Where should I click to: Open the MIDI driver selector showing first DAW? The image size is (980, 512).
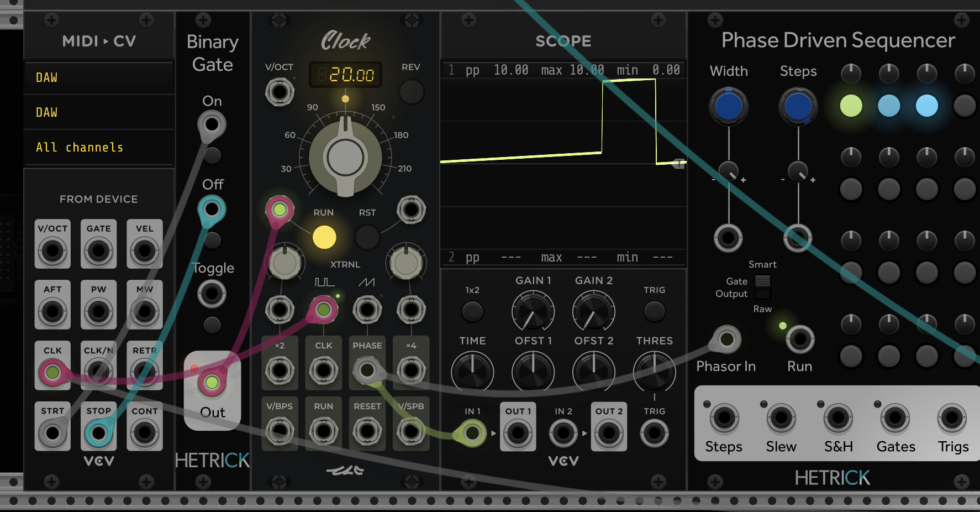pos(99,77)
